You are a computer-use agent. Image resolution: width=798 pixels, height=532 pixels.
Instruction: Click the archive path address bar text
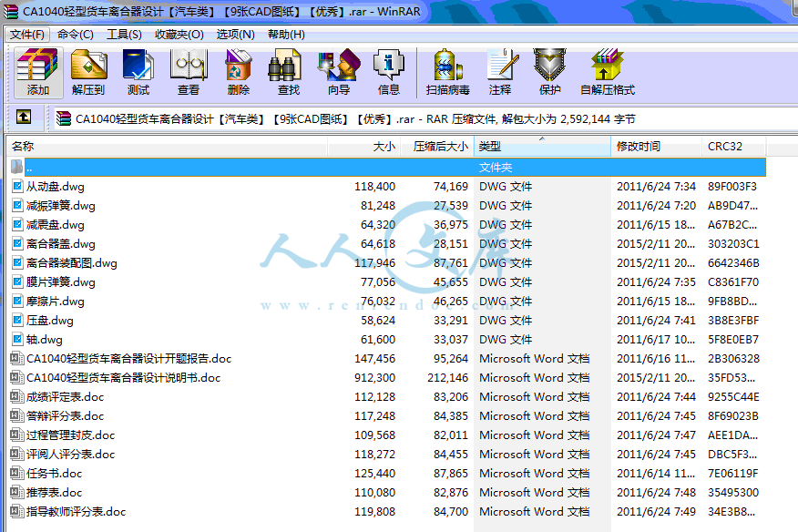(355, 118)
